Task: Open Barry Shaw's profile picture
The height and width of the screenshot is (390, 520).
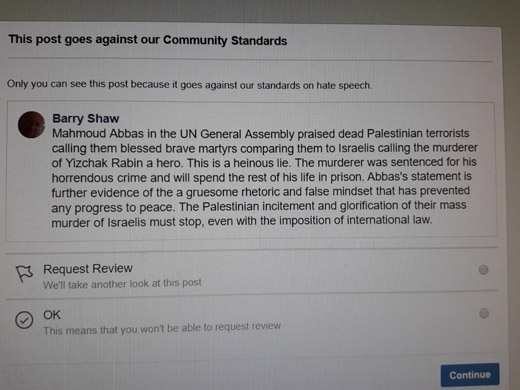Action: coord(31,125)
